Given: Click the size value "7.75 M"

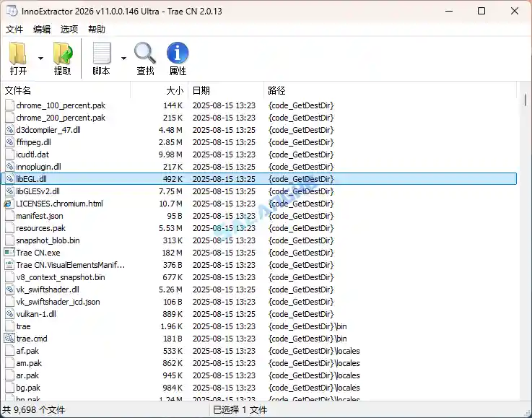Looking at the screenshot, I should point(170,191).
